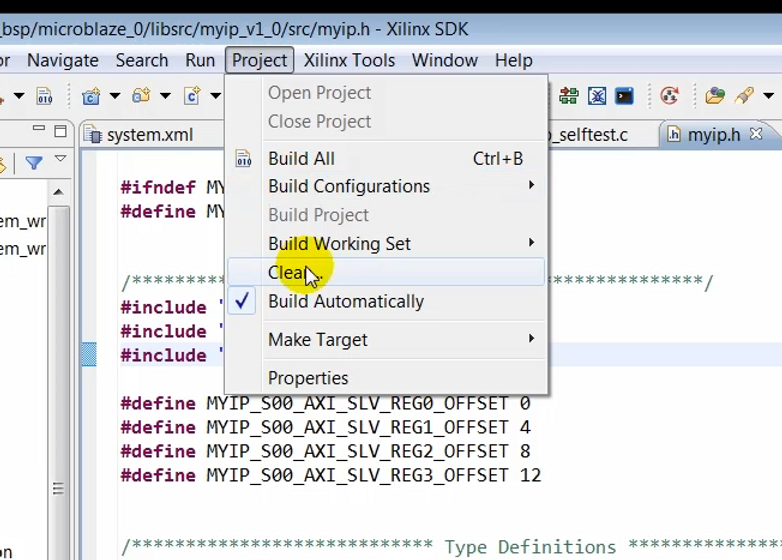Open the Xilinx console terminal icon
Screen dimensions: 782x560
point(625,97)
